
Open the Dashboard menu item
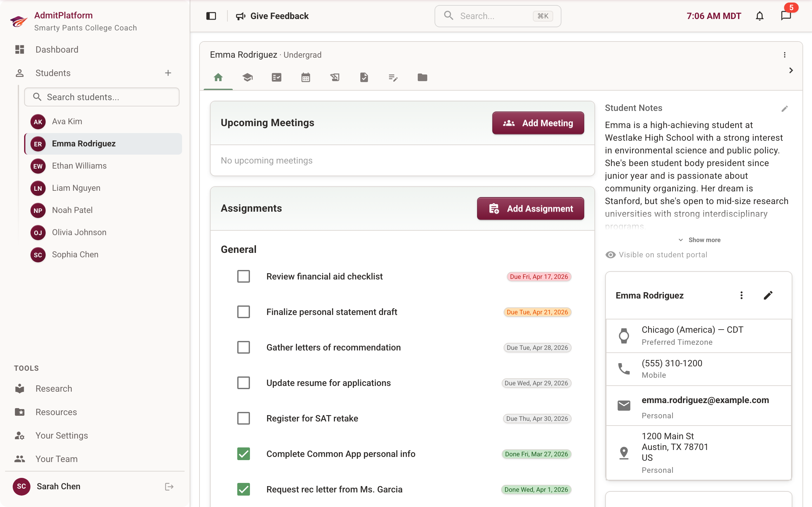(57, 49)
